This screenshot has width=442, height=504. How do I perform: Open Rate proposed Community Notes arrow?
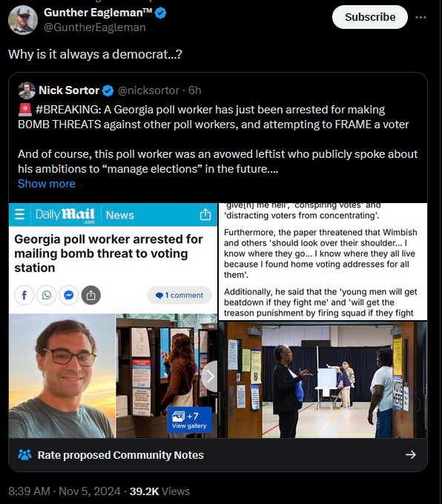pyautogui.click(x=411, y=454)
